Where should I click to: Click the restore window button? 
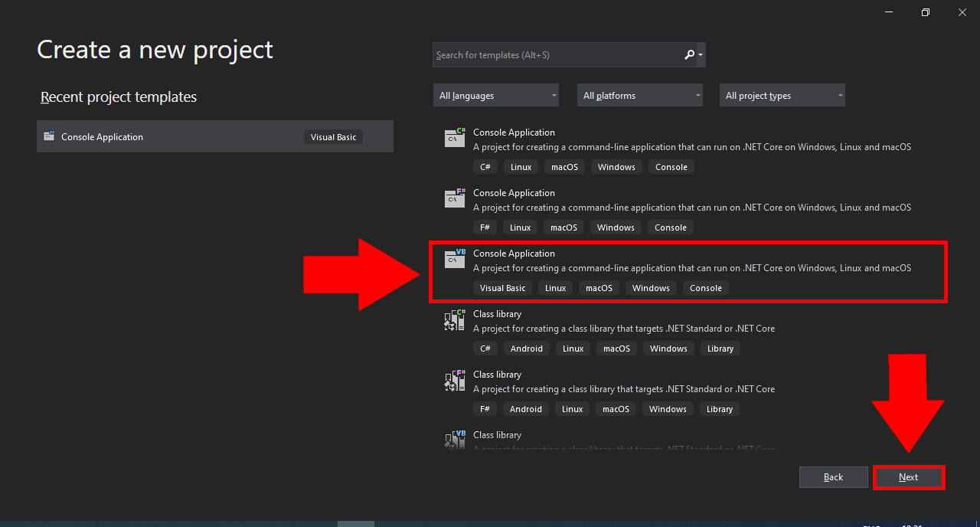(926, 12)
